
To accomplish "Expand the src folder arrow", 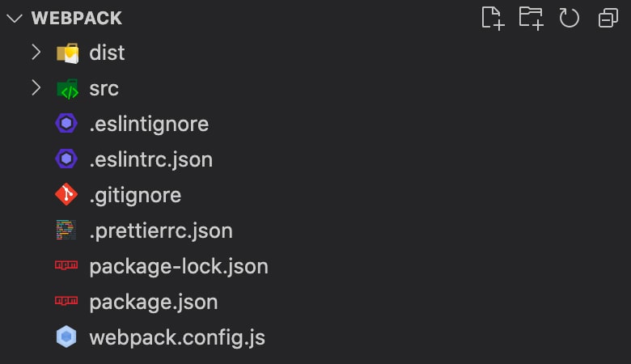I will click(x=36, y=87).
